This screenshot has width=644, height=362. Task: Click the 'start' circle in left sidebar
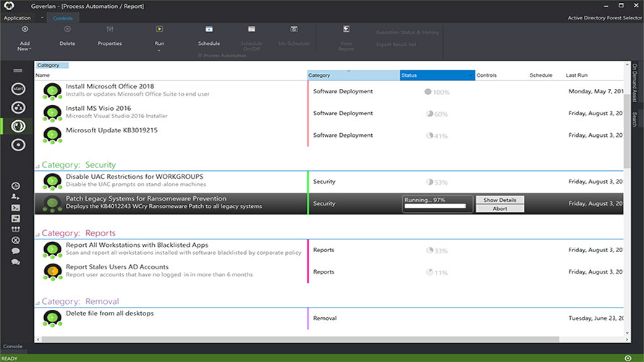(18, 88)
